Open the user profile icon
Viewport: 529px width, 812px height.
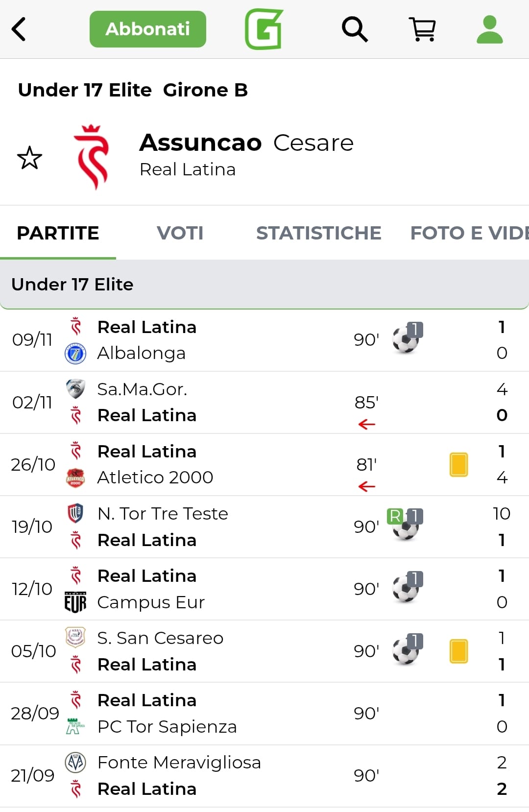point(490,29)
